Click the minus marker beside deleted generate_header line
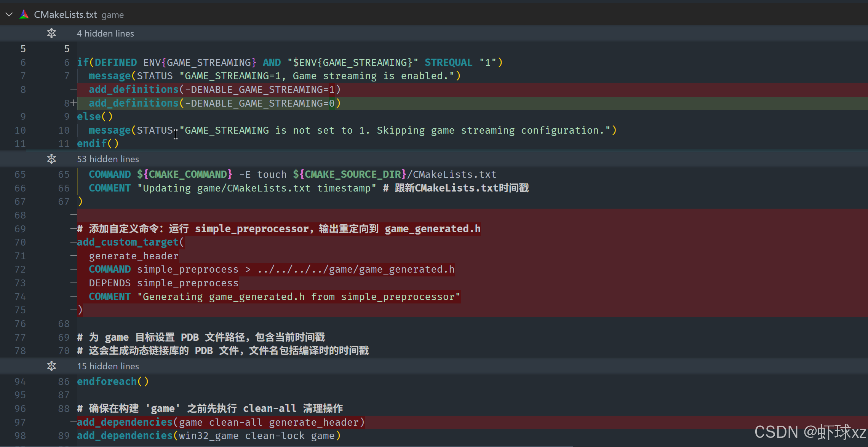868x447 pixels. pos(74,256)
